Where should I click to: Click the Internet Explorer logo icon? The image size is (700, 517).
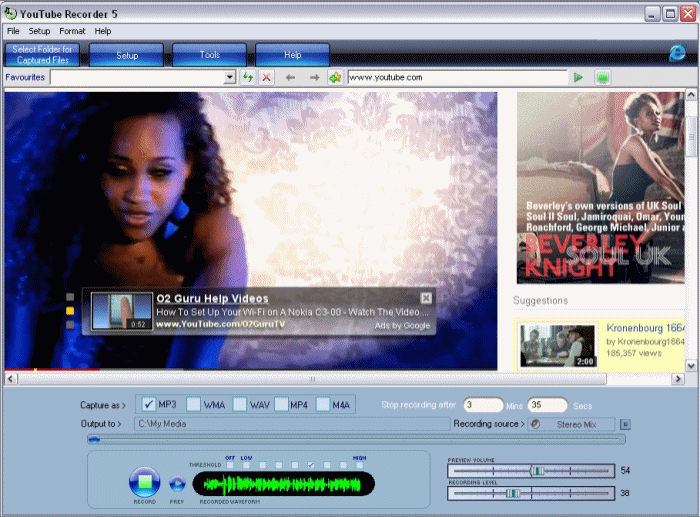point(677,53)
